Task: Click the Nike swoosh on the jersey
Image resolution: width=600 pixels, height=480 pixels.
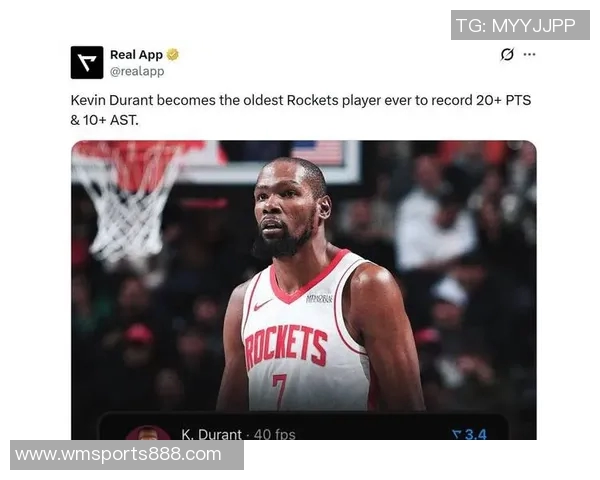Action: (x=262, y=305)
